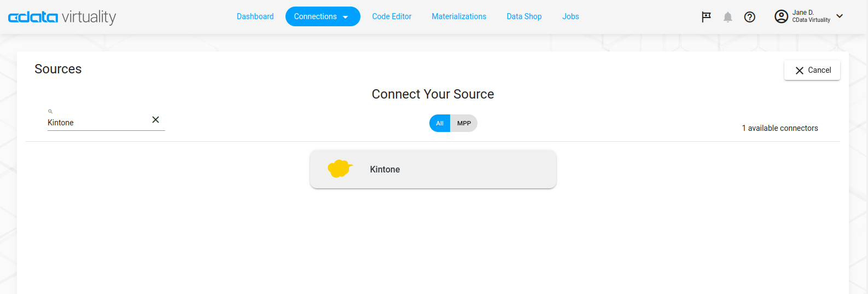Expand the user menu chevron
Image resolution: width=868 pixels, height=294 pixels.
(840, 16)
